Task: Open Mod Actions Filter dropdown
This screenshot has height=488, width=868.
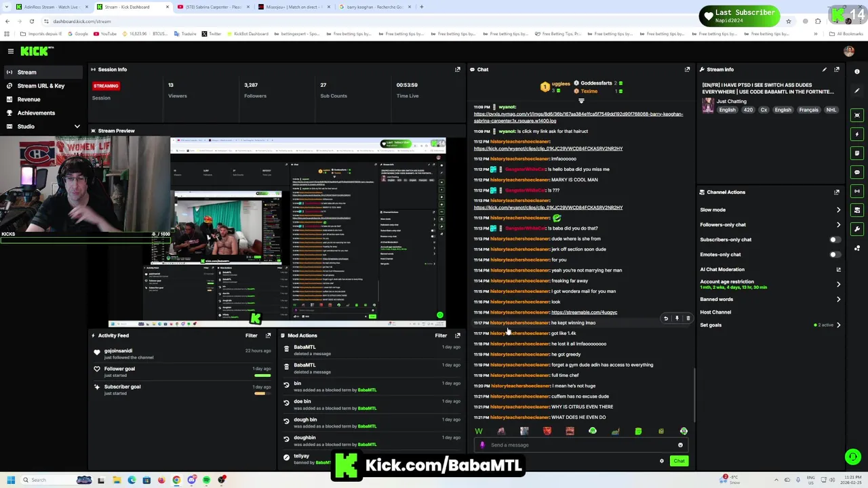Action: [x=441, y=335]
